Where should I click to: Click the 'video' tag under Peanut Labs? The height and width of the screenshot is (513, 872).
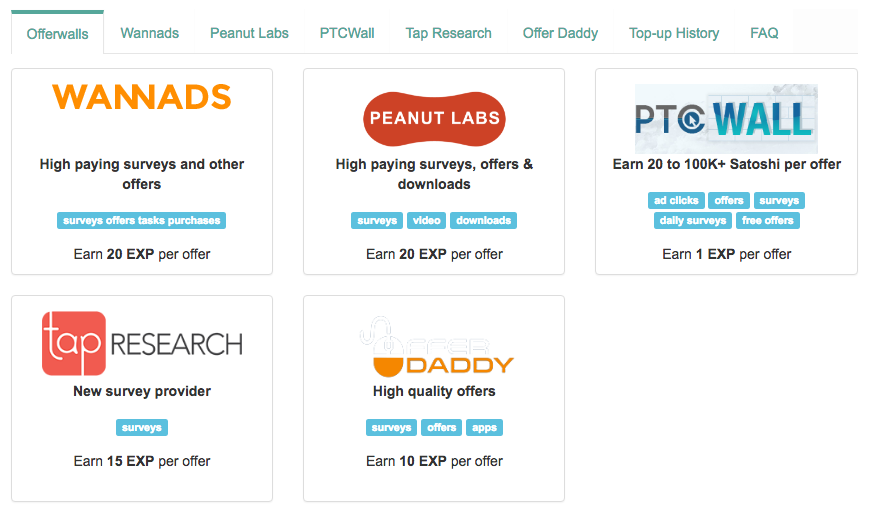point(427,220)
